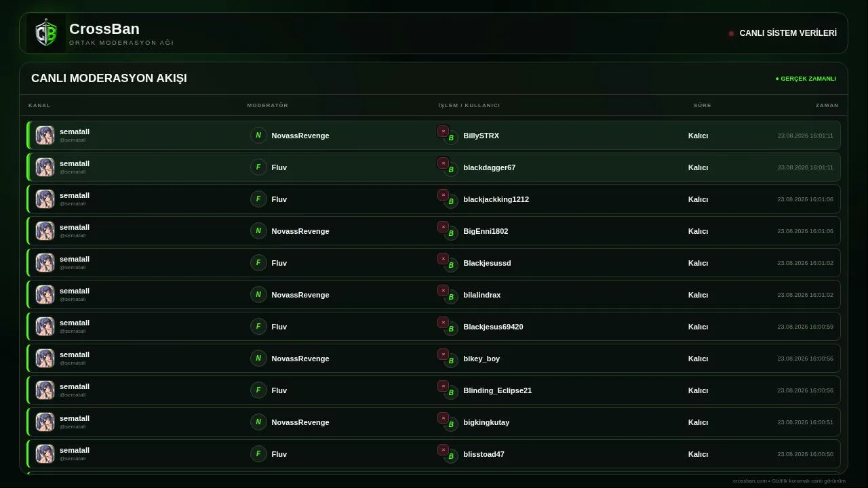Click the CrossBan shield logo
This screenshot has width=868, height=488.
coord(46,33)
